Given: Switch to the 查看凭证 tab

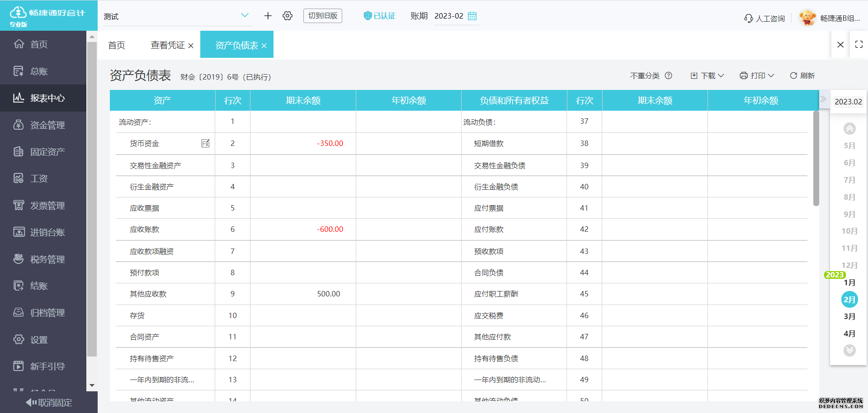Looking at the screenshot, I should (167, 45).
